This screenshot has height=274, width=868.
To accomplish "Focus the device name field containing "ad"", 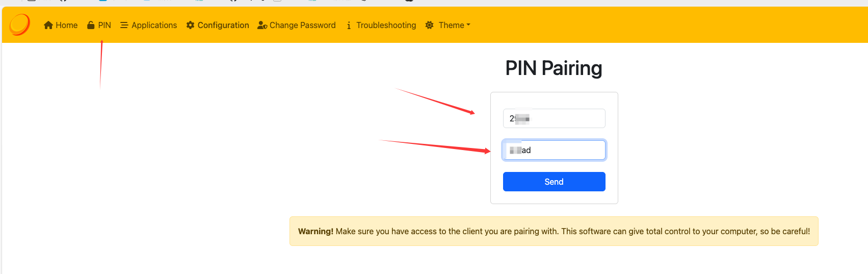I will pos(554,150).
